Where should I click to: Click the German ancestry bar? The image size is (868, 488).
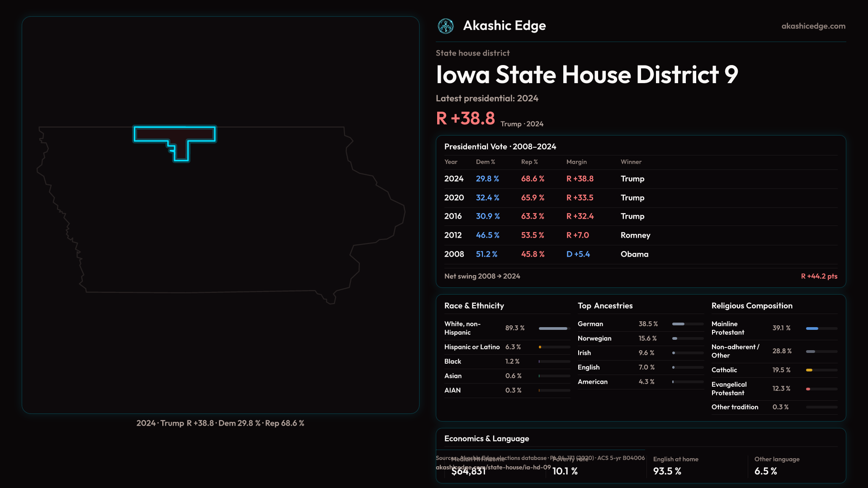678,324
